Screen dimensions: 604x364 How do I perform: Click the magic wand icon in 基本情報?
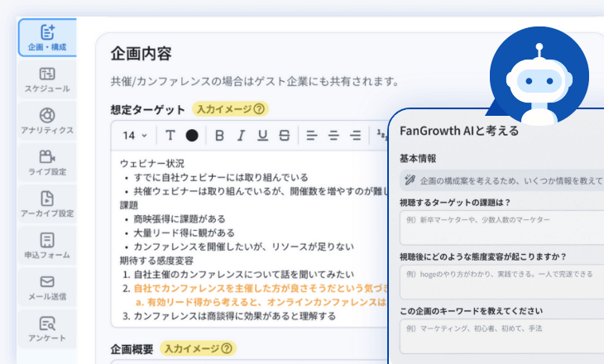coord(410,180)
